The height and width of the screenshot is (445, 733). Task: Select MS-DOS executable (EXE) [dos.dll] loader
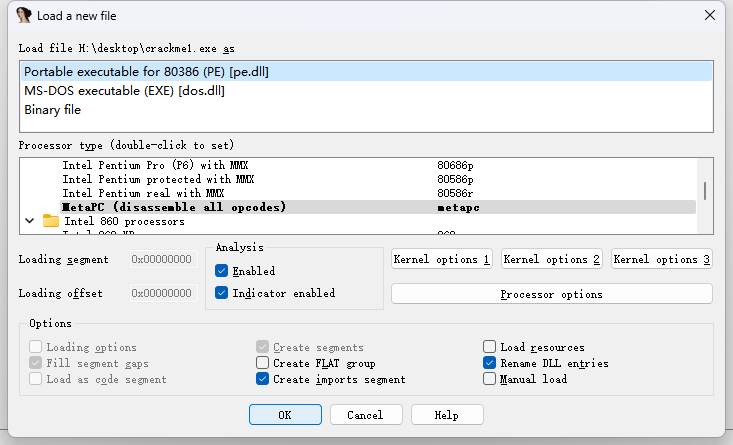366,91
